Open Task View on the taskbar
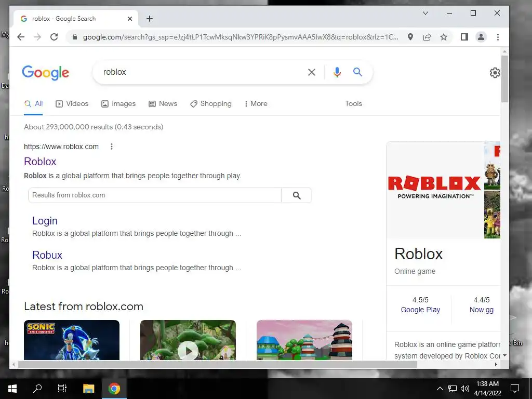Viewport: 532px width, 399px height. coord(62,389)
